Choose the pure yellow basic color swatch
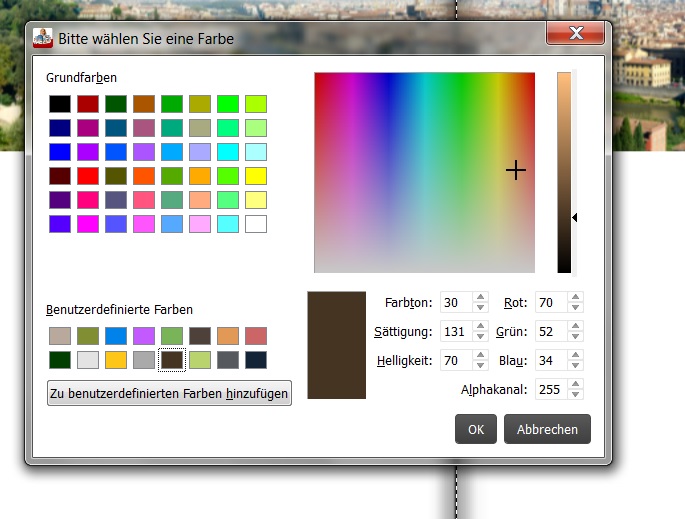Image resolution: width=685 pixels, height=519 pixels. pyautogui.click(x=256, y=176)
